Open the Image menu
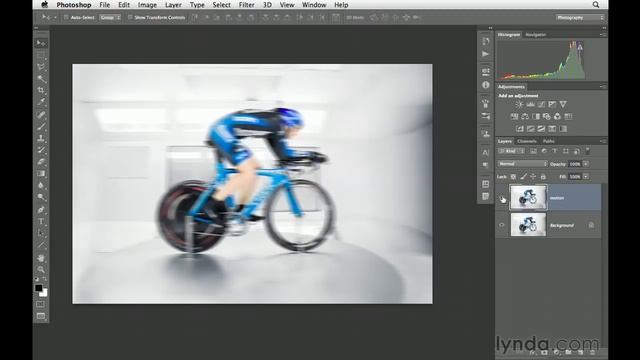 [147, 5]
